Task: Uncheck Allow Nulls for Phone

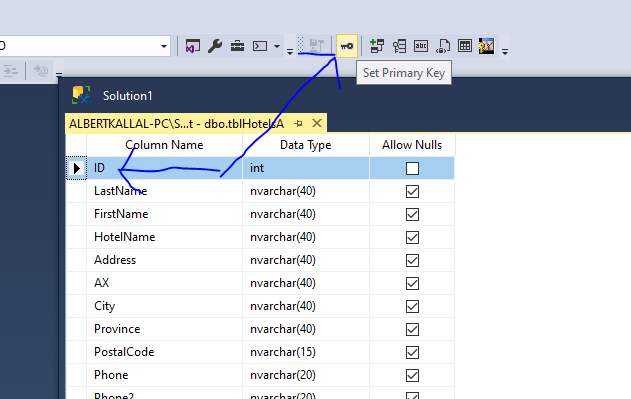Action: (x=412, y=375)
